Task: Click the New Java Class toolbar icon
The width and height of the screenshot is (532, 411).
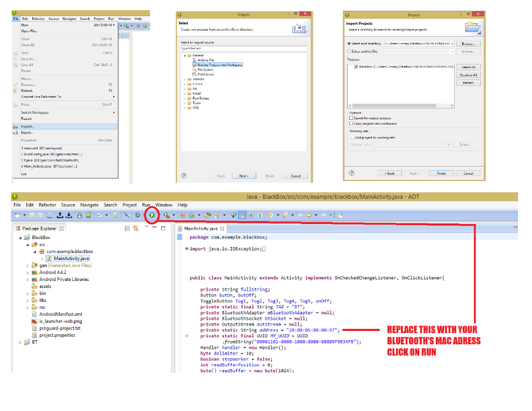Action: (x=192, y=215)
